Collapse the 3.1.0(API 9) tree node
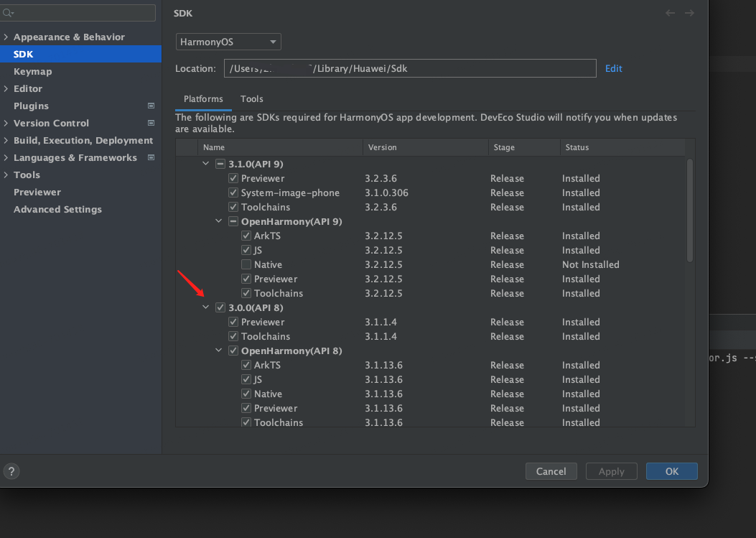 pyautogui.click(x=206, y=164)
